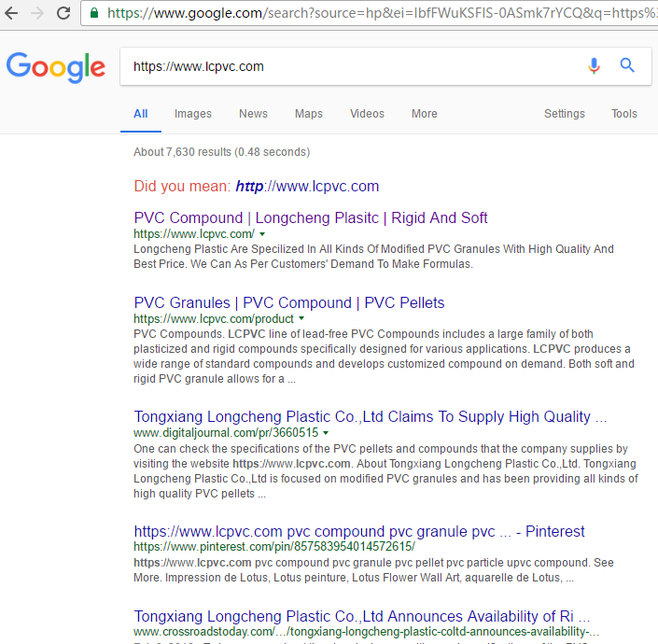Image resolution: width=658 pixels, height=644 pixels.
Task: Open search Settings menu
Action: coord(565,114)
